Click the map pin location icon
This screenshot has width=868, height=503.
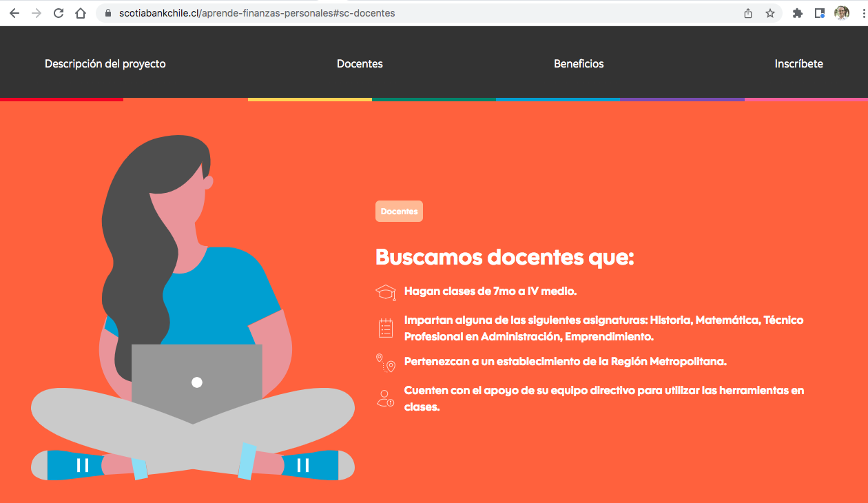click(x=386, y=362)
